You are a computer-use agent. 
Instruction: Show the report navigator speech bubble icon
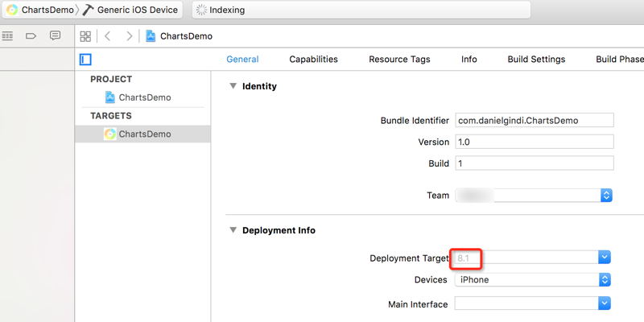(x=55, y=35)
